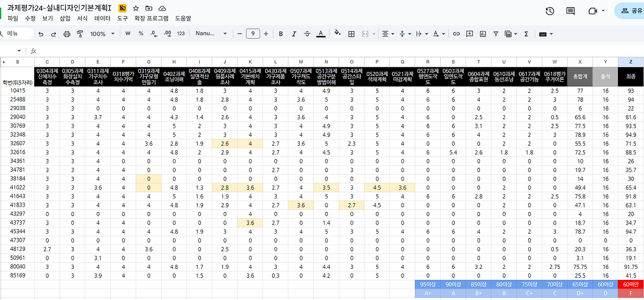Select the paint format tool

click(x=80, y=34)
